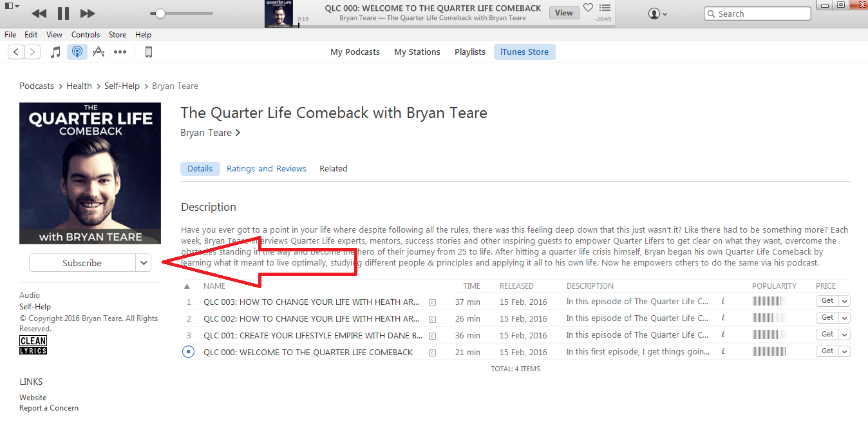Sort by the TIME column header
This screenshot has height=437, width=868.
[471, 286]
